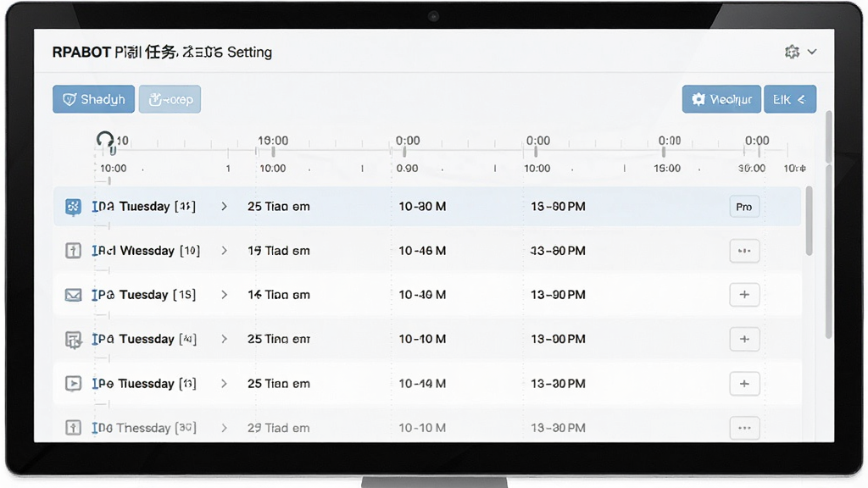Expand chevron of the Wiessday row
The height and width of the screenshot is (488, 868).
[x=224, y=251]
